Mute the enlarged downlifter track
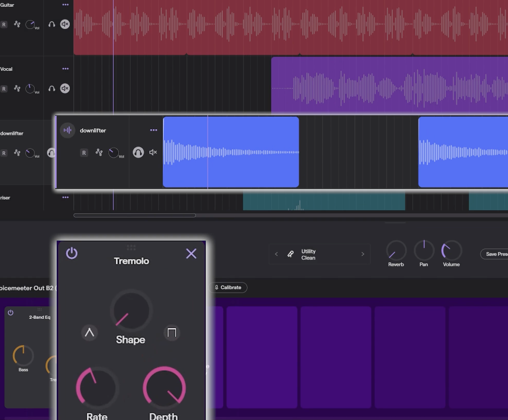 [x=153, y=152]
